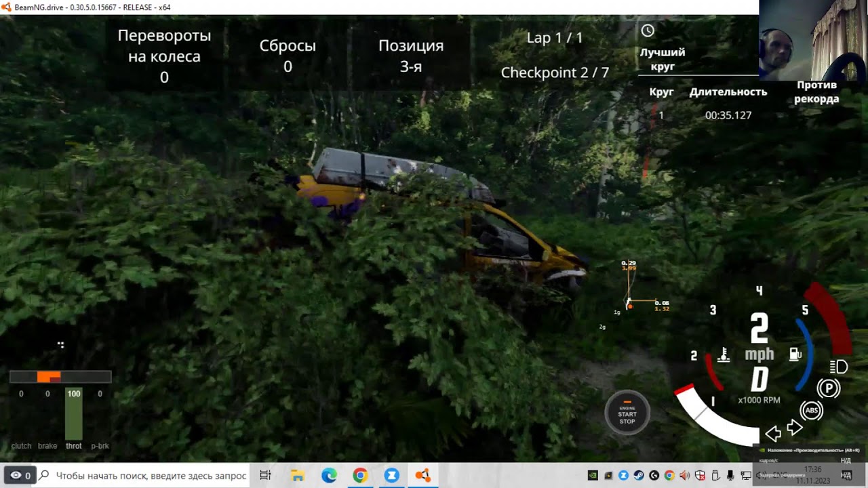Screen dimensions: 868x488
Task: Click the fuel pump gauge icon
Action: (795, 354)
